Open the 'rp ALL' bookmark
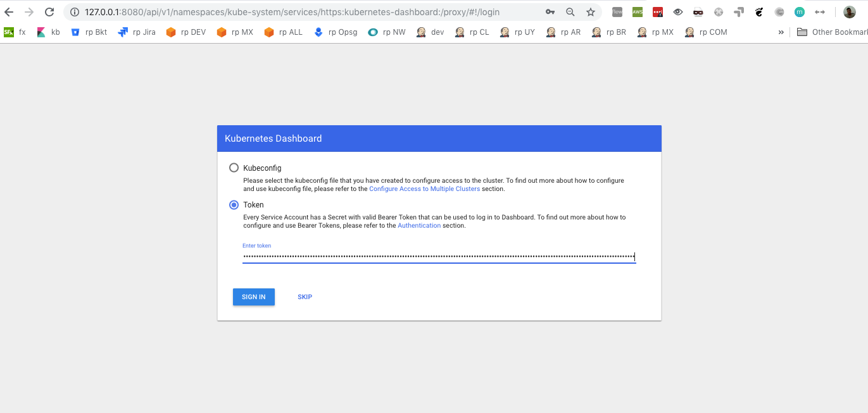Image resolution: width=868 pixels, height=413 pixels. tap(283, 32)
